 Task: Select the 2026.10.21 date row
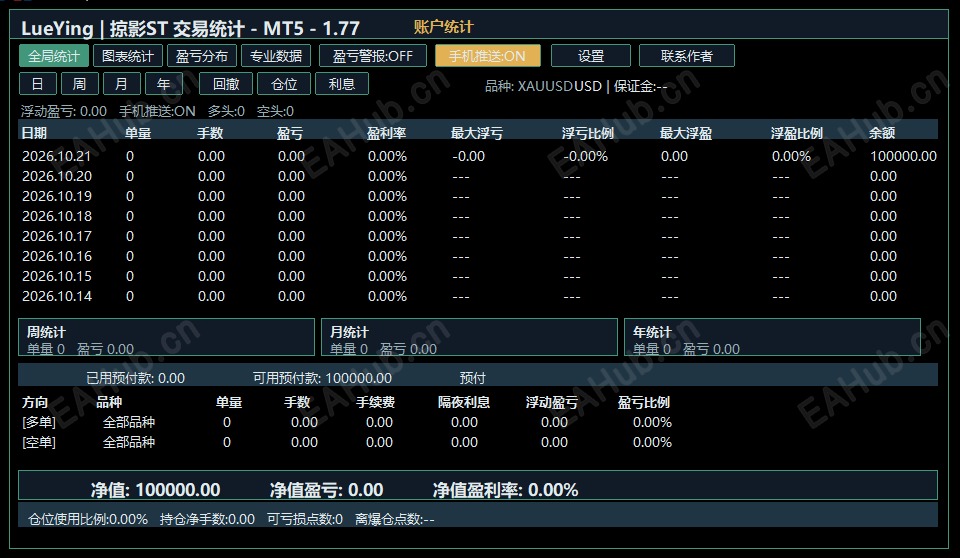click(x=478, y=156)
